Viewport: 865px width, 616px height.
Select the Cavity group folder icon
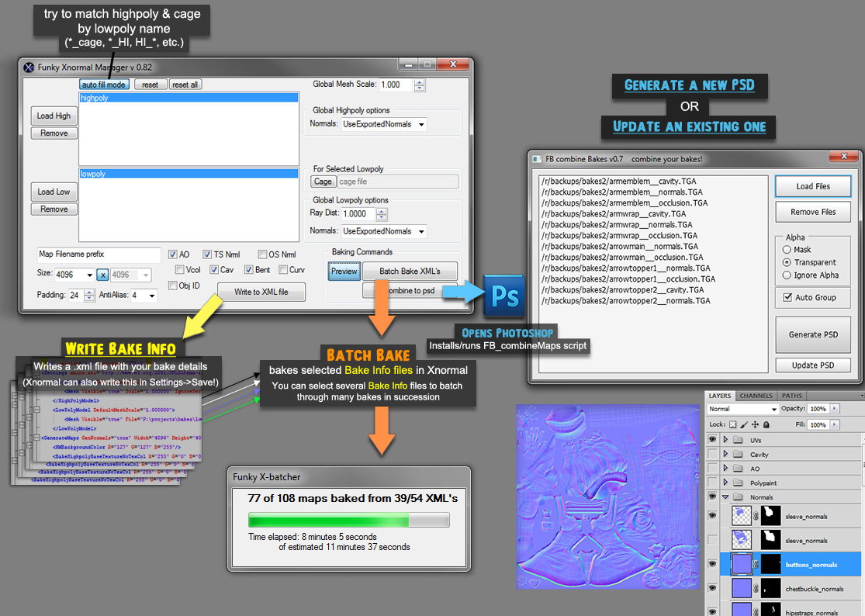pyautogui.click(x=738, y=455)
